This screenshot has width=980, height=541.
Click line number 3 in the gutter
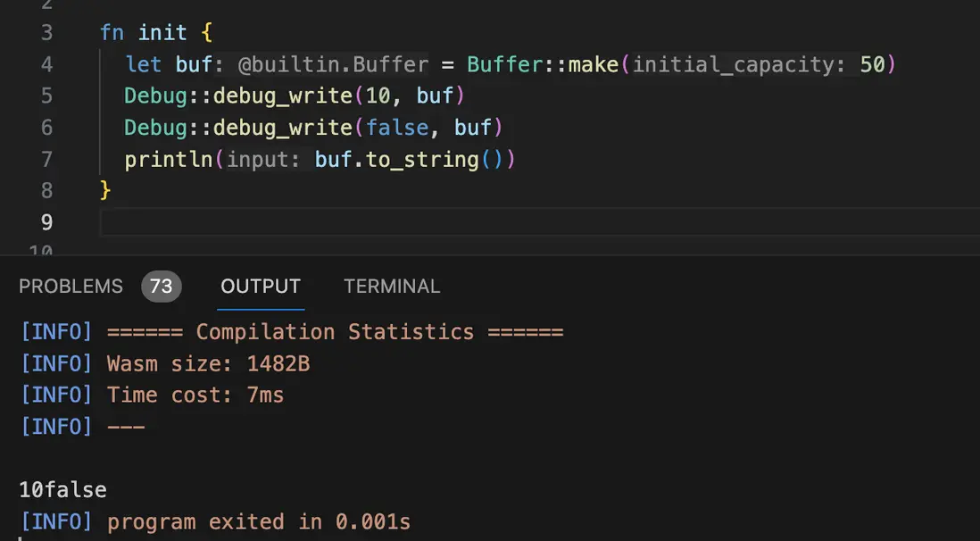(46, 33)
